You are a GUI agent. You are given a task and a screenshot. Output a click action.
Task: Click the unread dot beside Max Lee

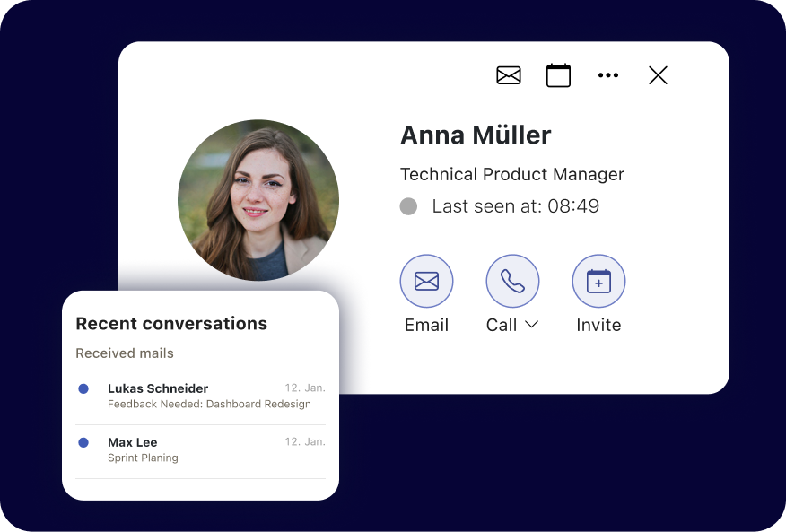(x=83, y=442)
